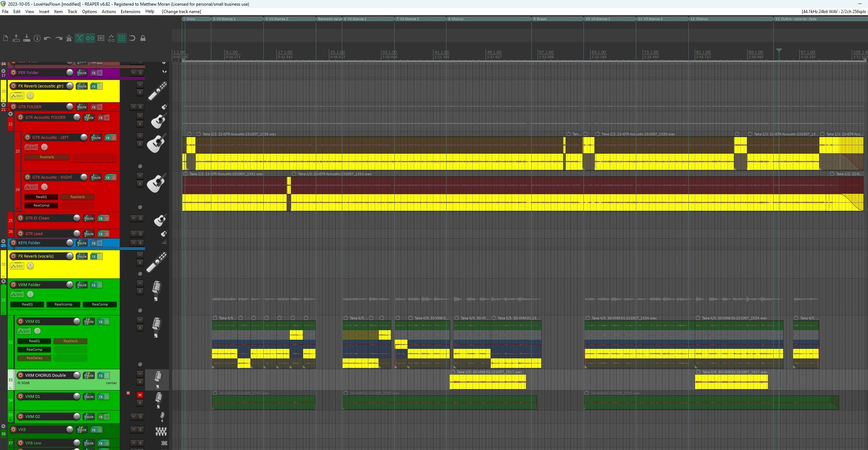Click the FX Reverb (vocals) track icon
868x450 pixels.
(x=157, y=262)
